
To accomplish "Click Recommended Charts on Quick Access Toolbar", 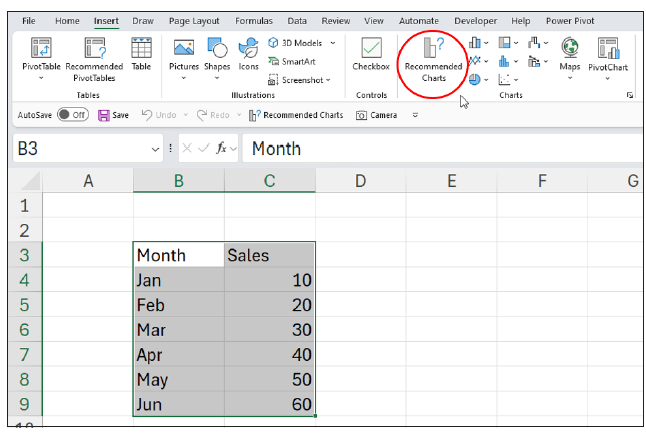I will pyautogui.click(x=296, y=115).
